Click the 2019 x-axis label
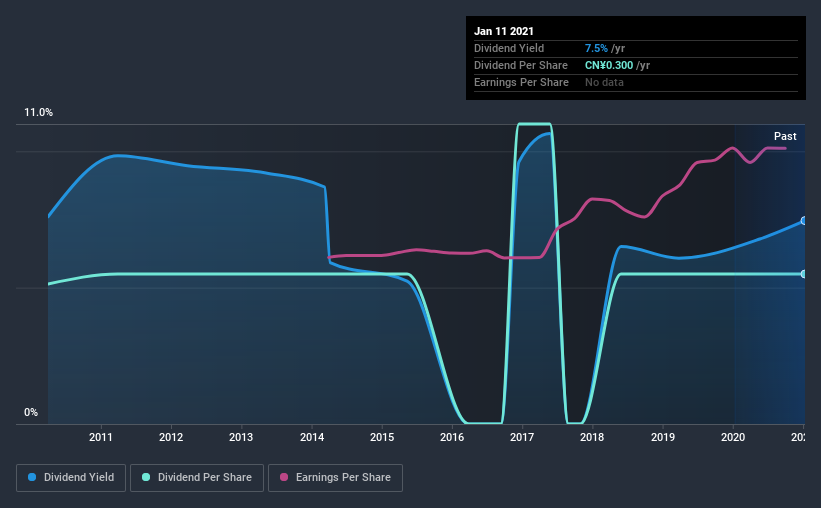 [663, 437]
